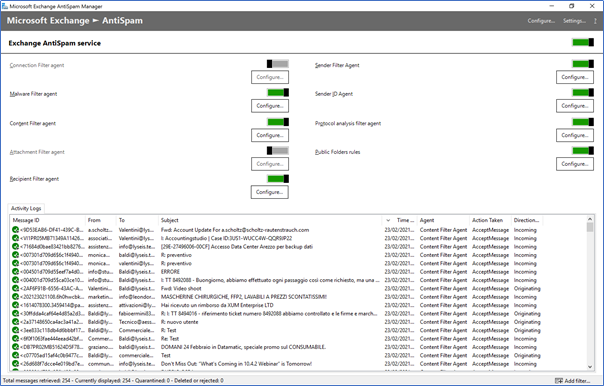604x386 pixels.
Task: Disable the Protocol analysis filter agent switch
Action: [x=583, y=122]
